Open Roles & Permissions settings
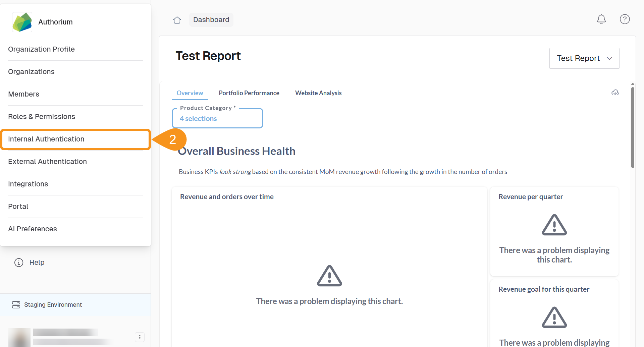The height and width of the screenshot is (347, 644). 42,116
